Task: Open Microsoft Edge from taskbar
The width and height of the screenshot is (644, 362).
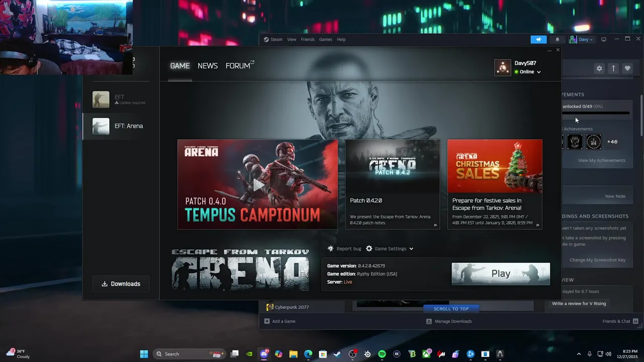Action: tap(308, 354)
